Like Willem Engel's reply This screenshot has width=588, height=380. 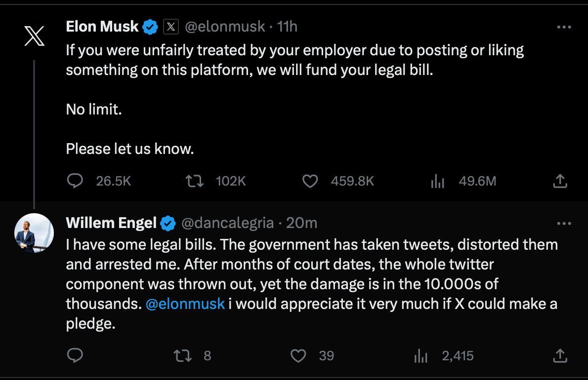[298, 355]
